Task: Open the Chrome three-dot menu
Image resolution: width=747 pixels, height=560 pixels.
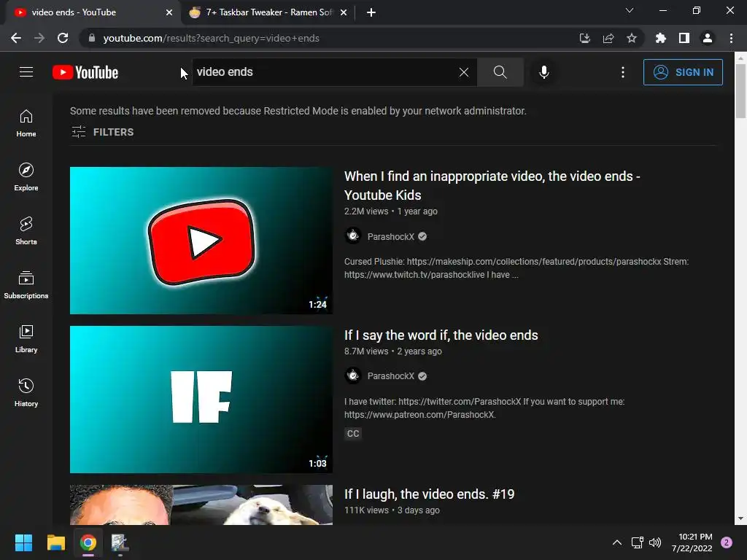Action: click(x=731, y=38)
